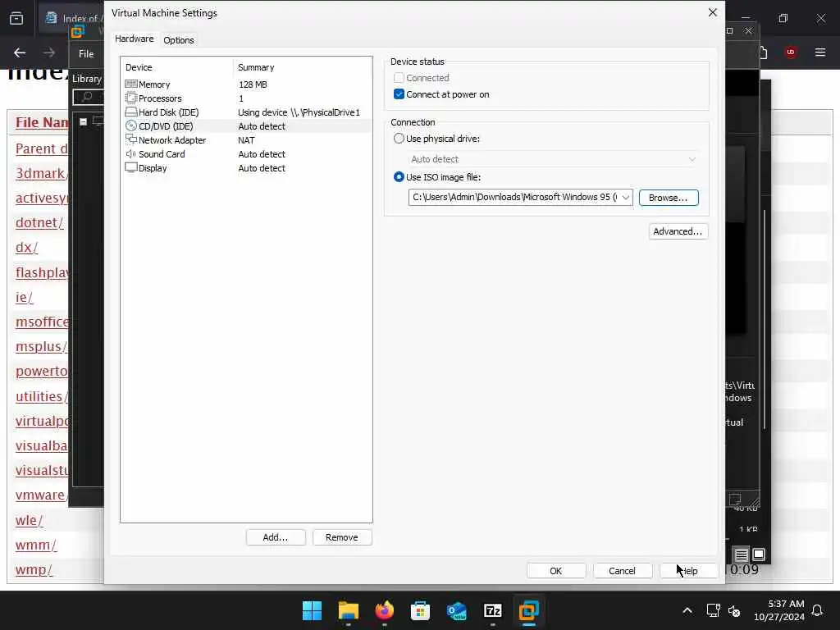Screen dimensions: 840x630
Task: Open network status tray icon
Action: point(713,610)
